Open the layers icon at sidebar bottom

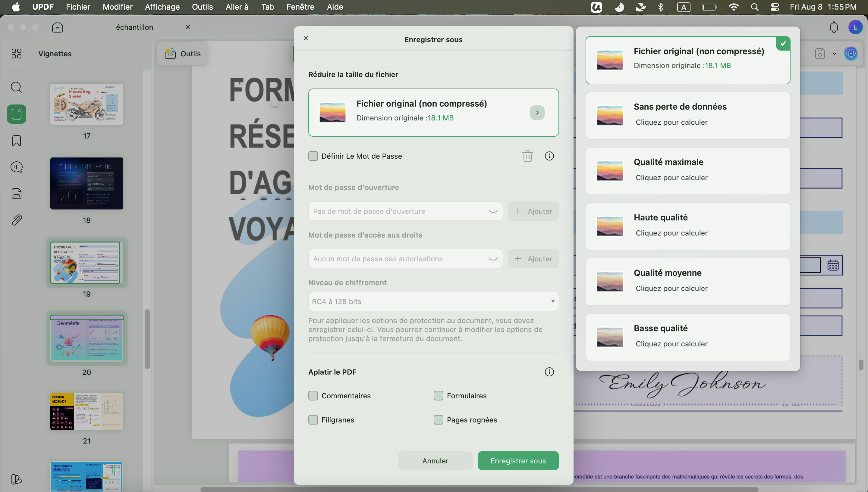tap(16, 479)
